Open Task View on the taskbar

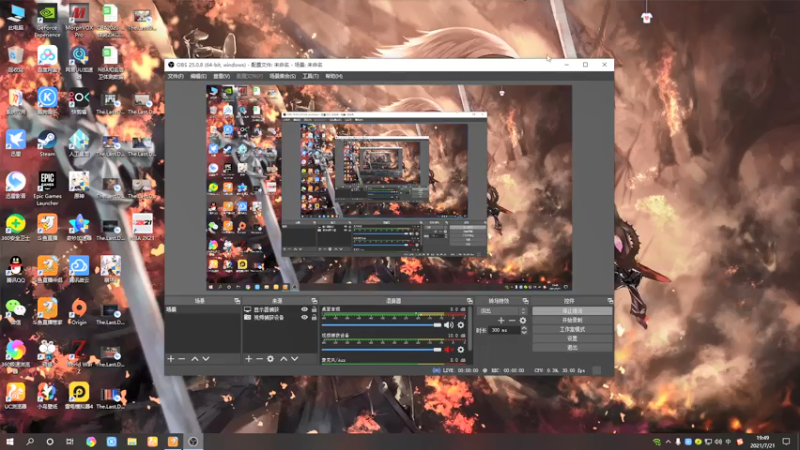click(70, 442)
